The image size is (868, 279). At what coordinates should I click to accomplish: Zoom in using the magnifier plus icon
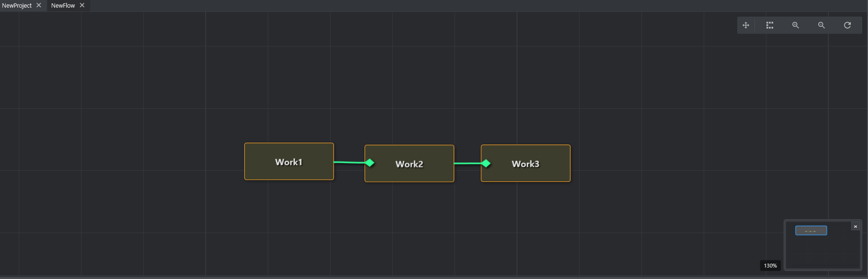tap(796, 25)
